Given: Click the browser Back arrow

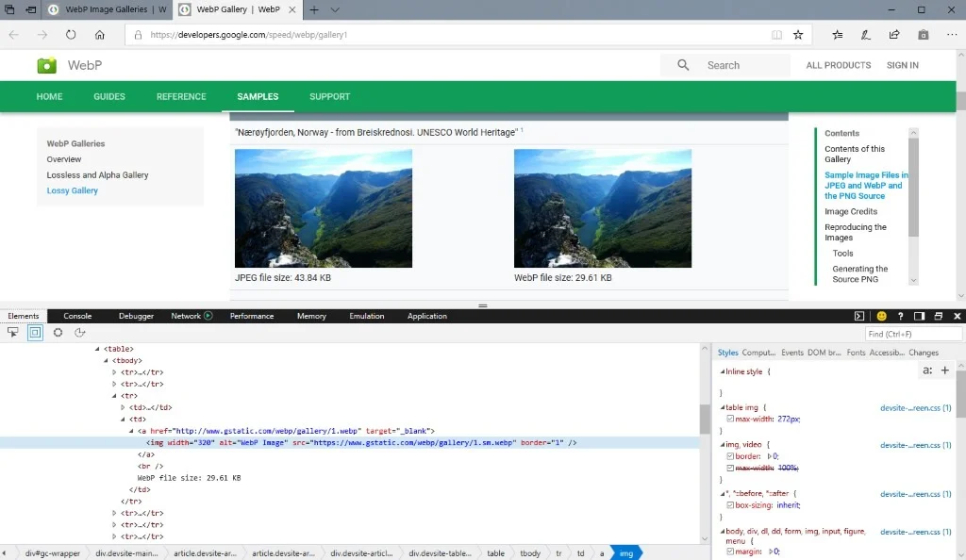Looking at the screenshot, I should point(13,35).
